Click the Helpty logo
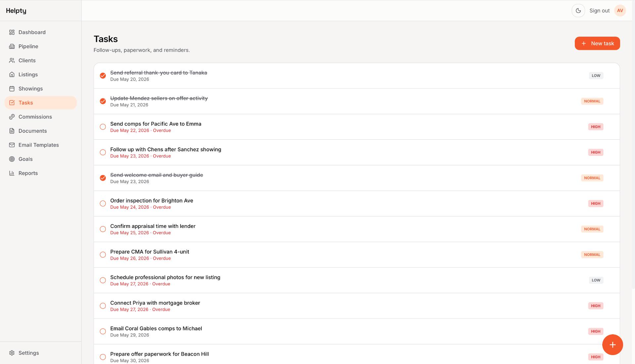This screenshot has height=364, width=635. click(x=16, y=11)
